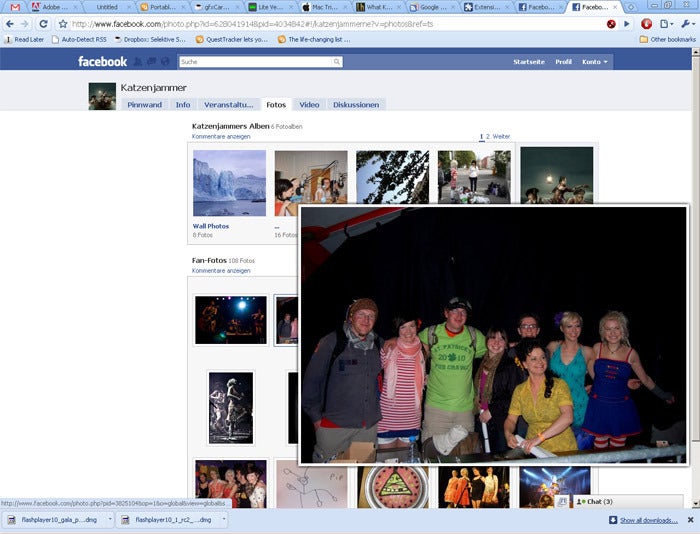Bookmark this page using star icon
This screenshot has width=700, height=534.
[63, 24]
